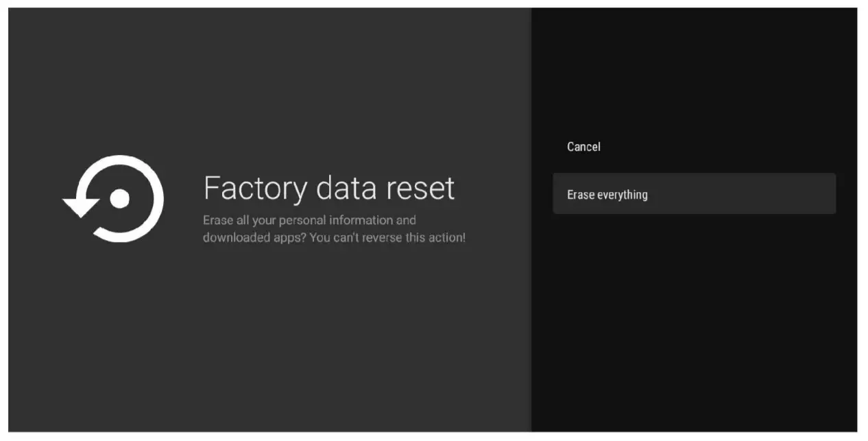Image resolution: width=868 pixels, height=441 pixels.
Task: Select Cancel to abort the reset
Action: (x=583, y=147)
